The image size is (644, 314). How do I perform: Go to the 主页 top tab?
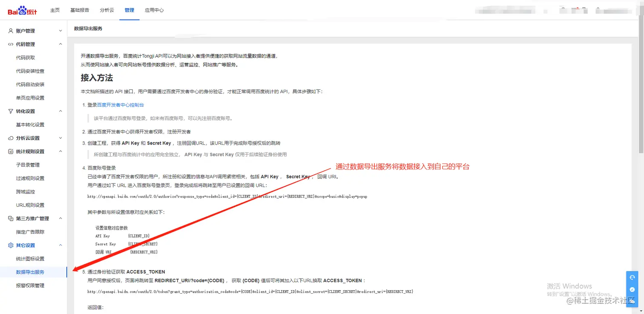[x=55, y=10]
